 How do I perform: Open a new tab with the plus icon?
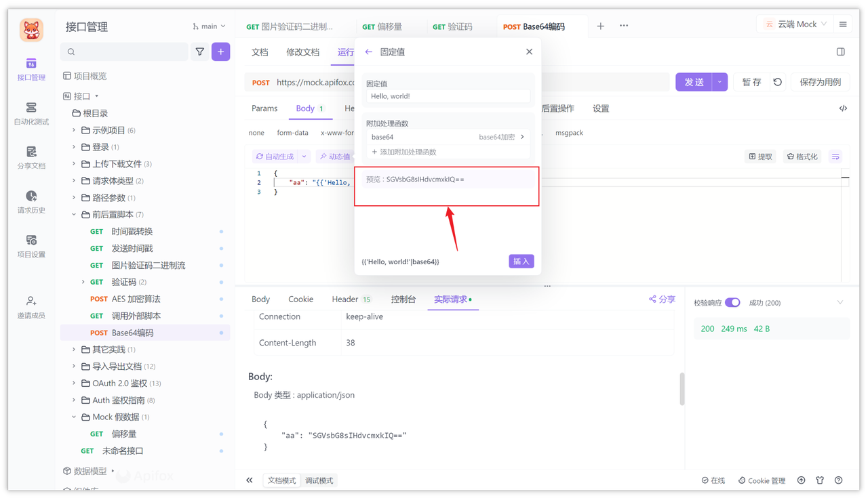coord(600,26)
